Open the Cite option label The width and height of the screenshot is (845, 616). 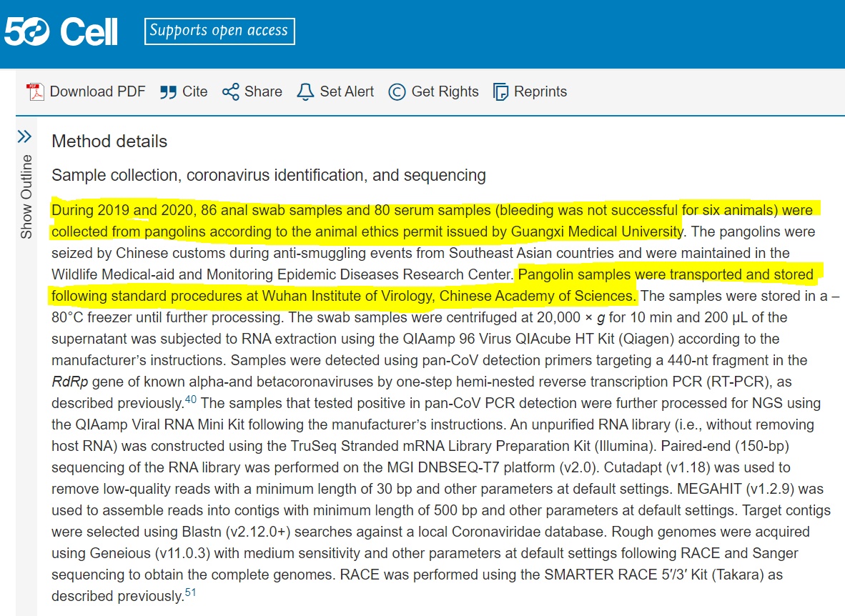[195, 91]
